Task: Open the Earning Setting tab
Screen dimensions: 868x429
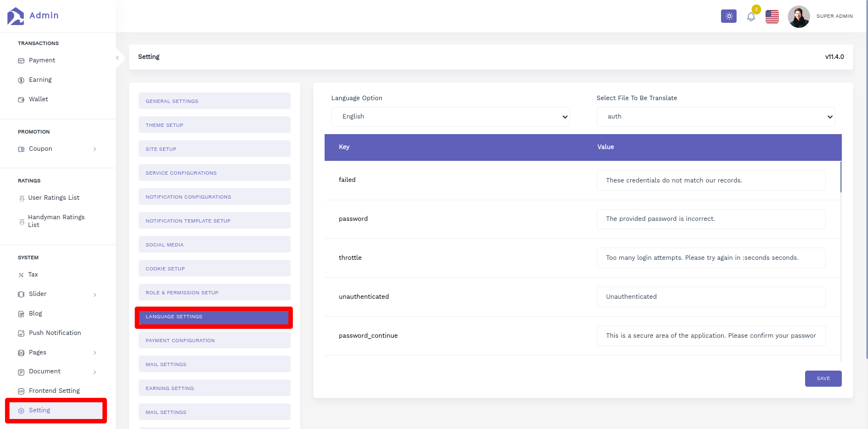Action: click(x=214, y=388)
